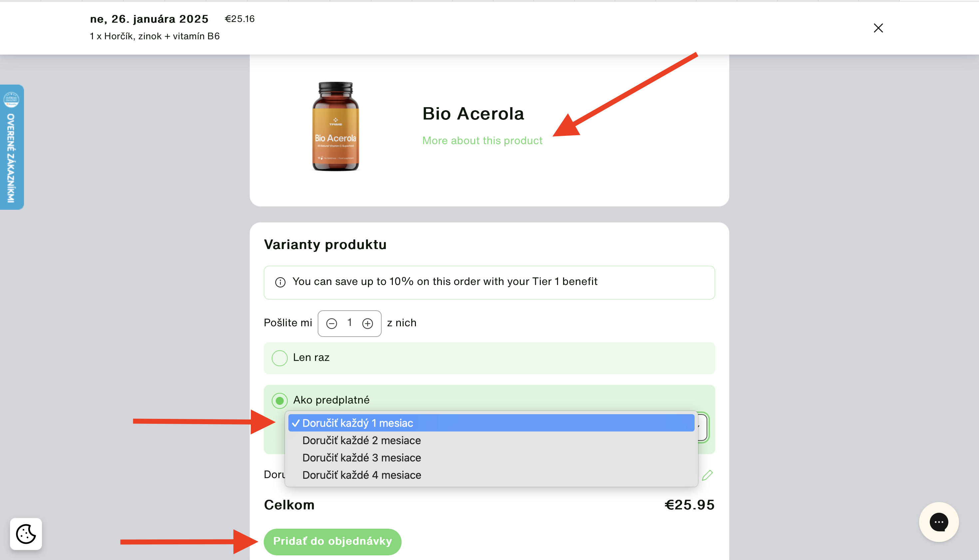This screenshot has width=979, height=560.
Task: Decrease quantity with the minus icon
Action: 332,324
